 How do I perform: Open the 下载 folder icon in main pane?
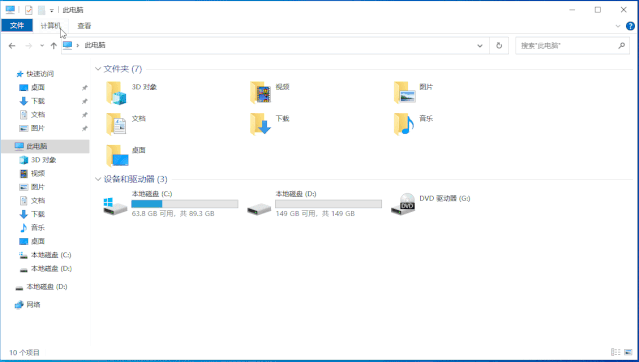pyautogui.click(x=260, y=124)
